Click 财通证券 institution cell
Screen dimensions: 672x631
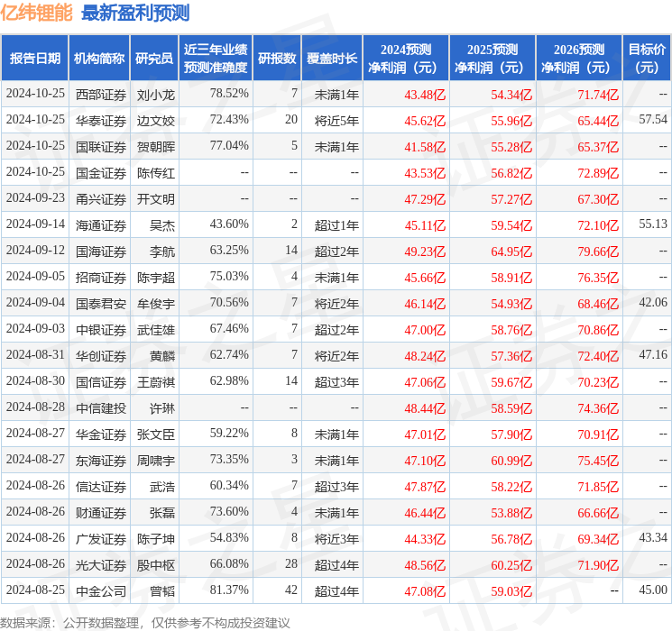[x=101, y=513]
